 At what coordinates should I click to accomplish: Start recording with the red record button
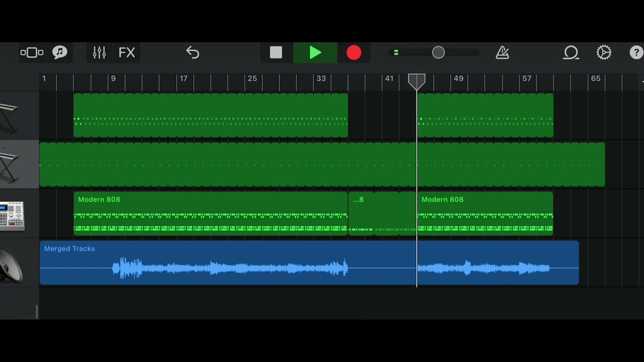(x=354, y=53)
